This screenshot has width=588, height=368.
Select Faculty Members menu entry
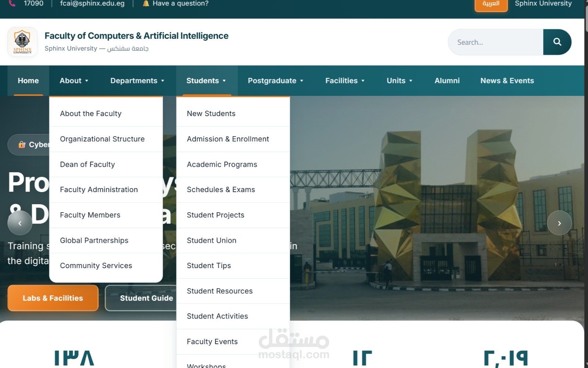106,215
